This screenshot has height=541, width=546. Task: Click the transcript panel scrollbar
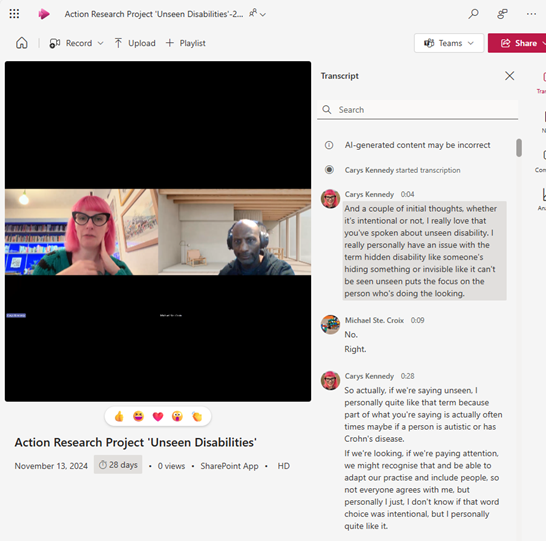click(519, 148)
